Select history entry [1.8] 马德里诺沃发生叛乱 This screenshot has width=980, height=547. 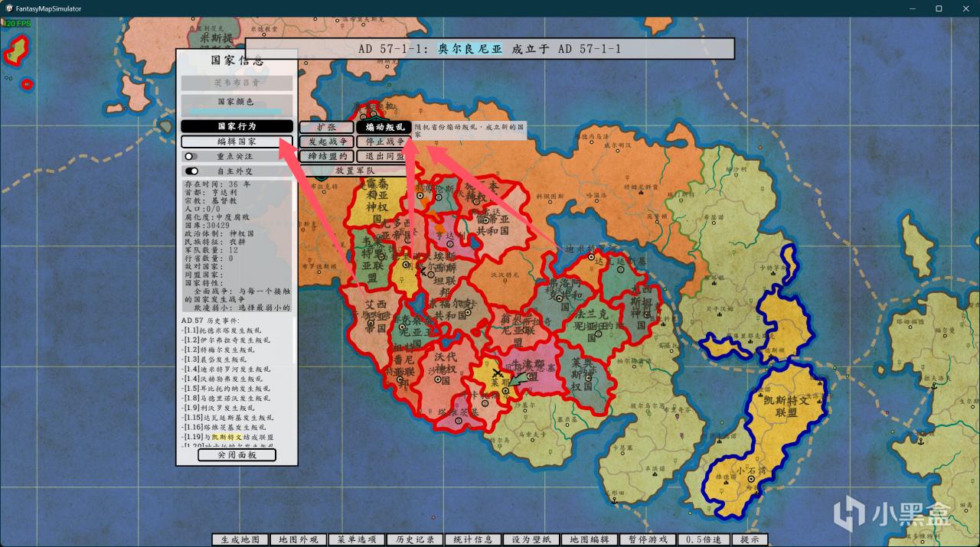(x=225, y=398)
